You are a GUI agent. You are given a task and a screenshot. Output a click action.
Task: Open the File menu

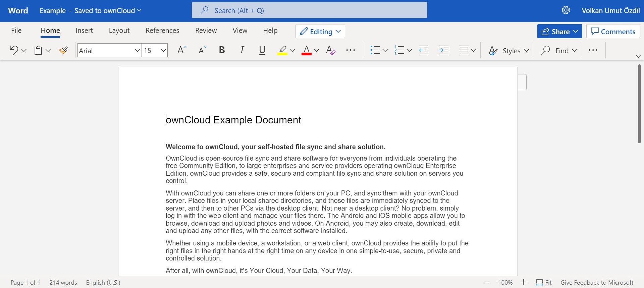[16, 31]
